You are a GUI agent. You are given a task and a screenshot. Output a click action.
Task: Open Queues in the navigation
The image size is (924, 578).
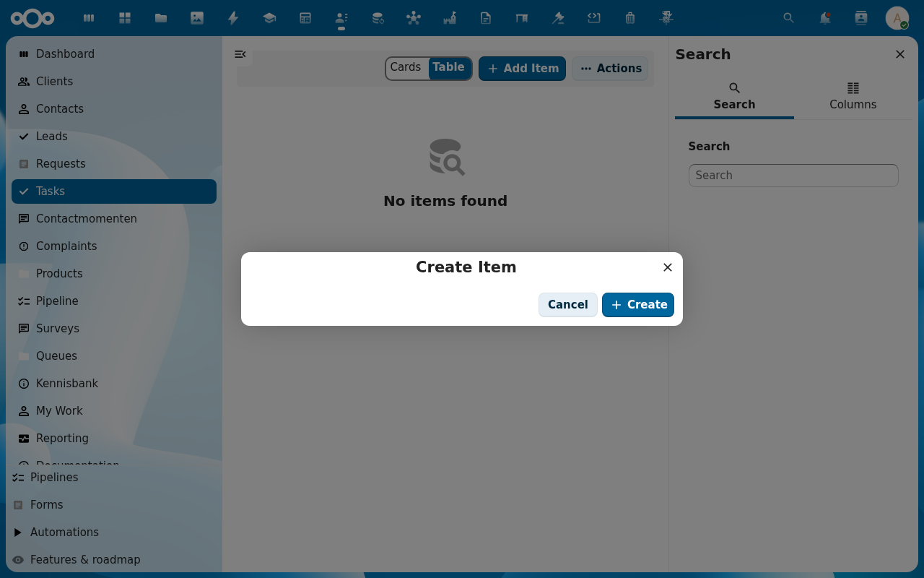click(x=114, y=356)
